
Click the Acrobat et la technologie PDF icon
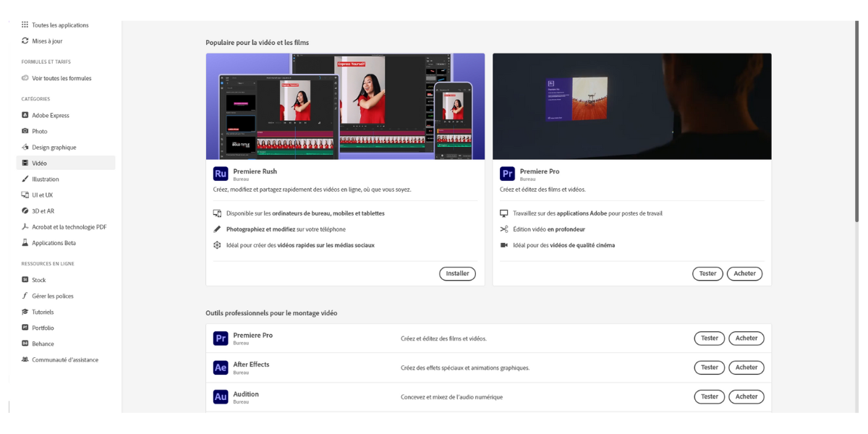click(25, 227)
